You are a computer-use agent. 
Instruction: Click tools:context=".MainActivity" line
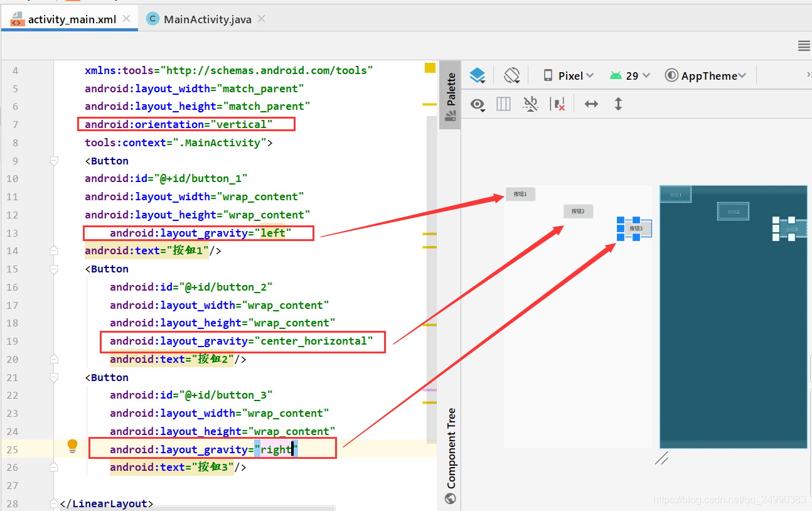179,143
